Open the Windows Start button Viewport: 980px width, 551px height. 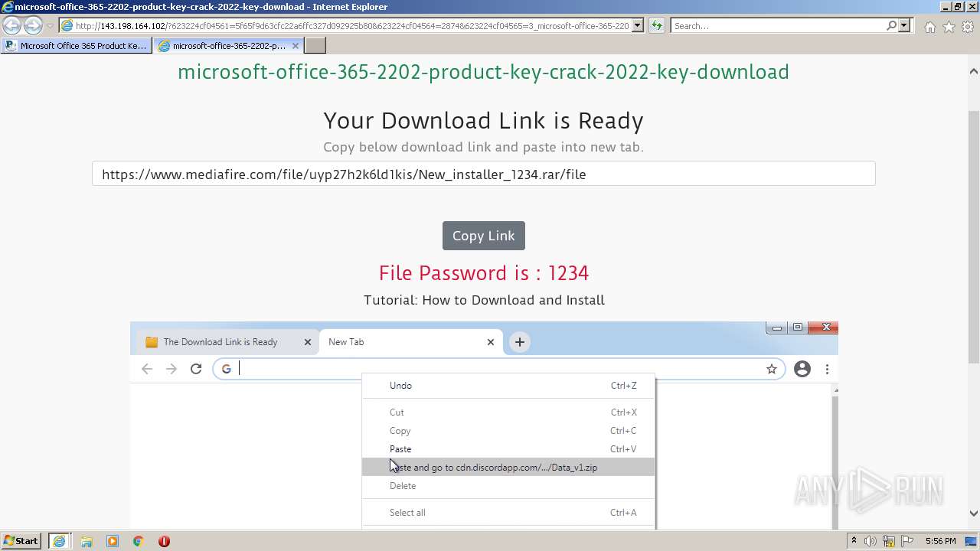point(21,541)
